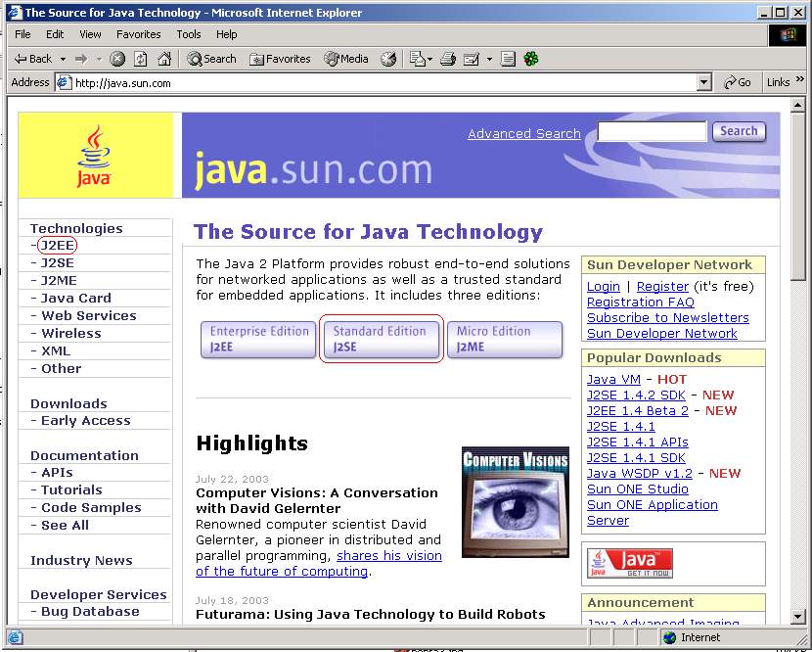812x652 pixels.
Task: Open the Help menu
Action: pos(226,34)
